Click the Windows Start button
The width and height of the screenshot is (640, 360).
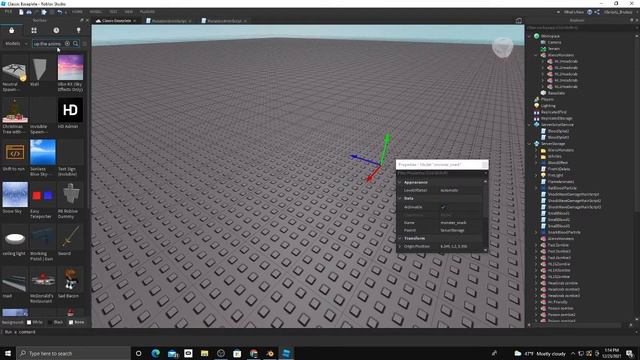point(8,353)
